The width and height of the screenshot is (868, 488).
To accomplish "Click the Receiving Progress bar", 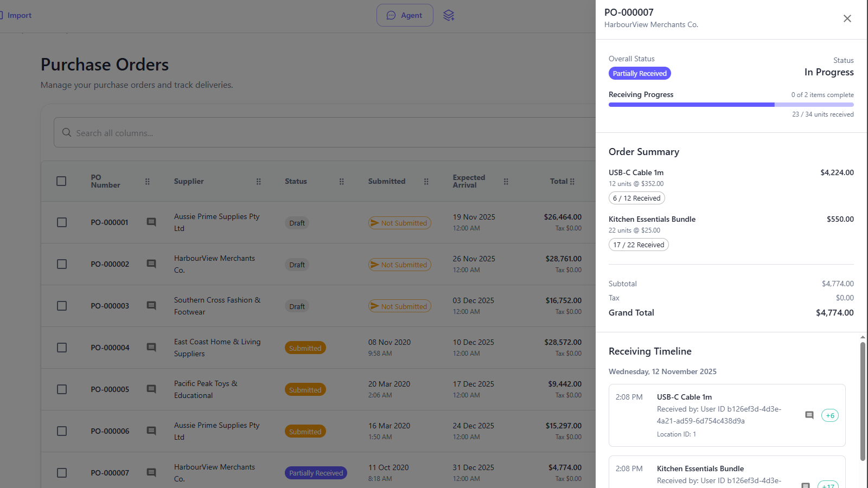I will 731,105.
